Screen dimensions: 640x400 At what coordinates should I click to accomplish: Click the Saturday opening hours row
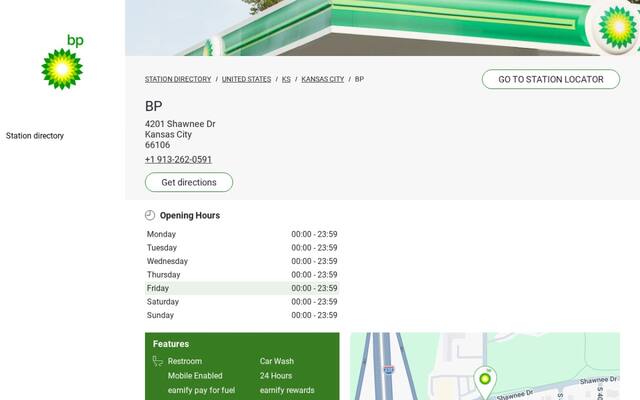click(x=242, y=302)
